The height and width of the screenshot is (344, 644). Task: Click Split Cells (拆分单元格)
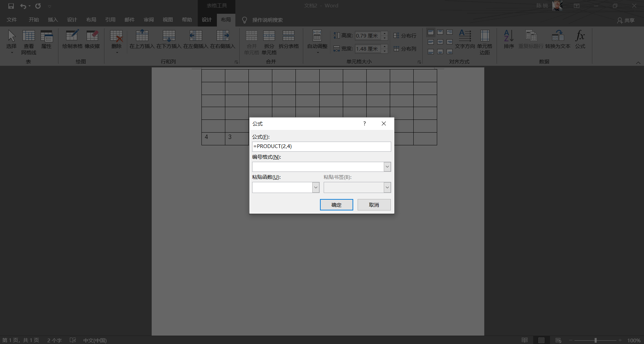pos(269,42)
